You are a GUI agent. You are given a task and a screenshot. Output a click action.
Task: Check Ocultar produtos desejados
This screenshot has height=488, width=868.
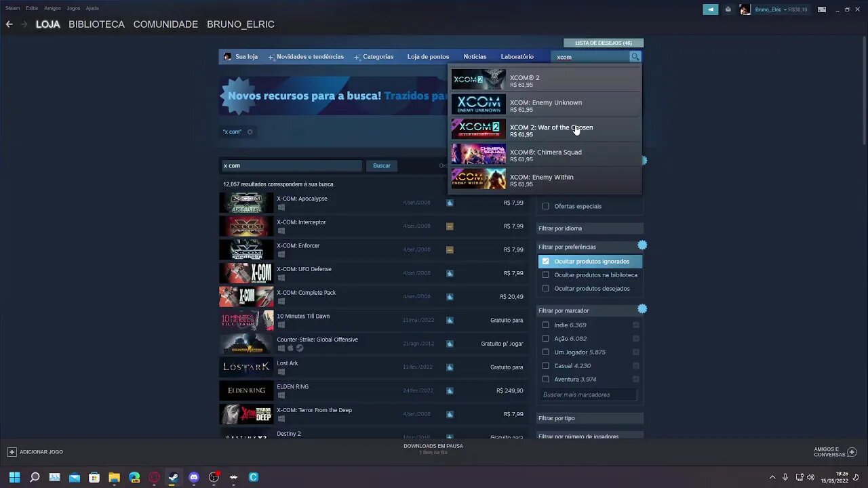tap(545, 288)
